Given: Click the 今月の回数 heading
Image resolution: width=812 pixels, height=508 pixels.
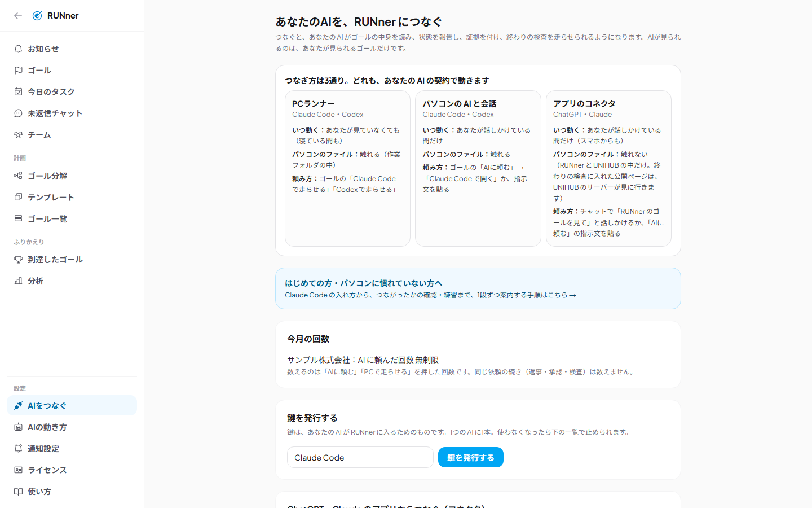Looking at the screenshot, I should click(x=308, y=339).
